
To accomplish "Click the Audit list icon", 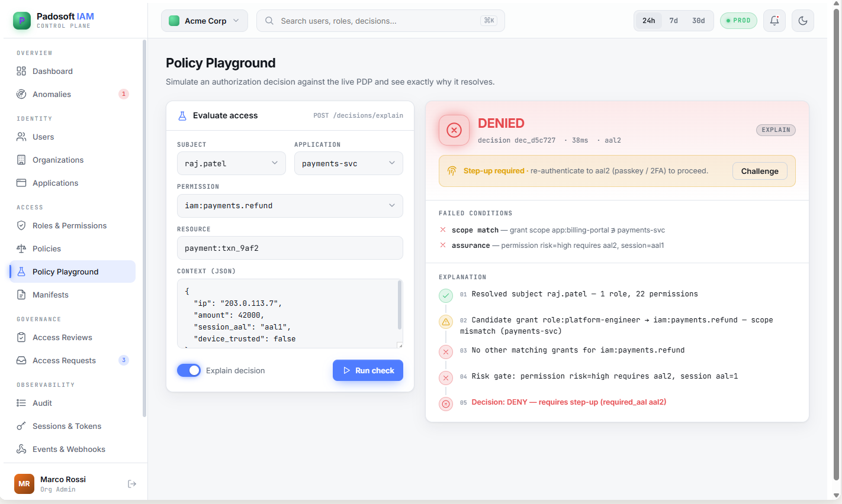I will click(x=21, y=403).
